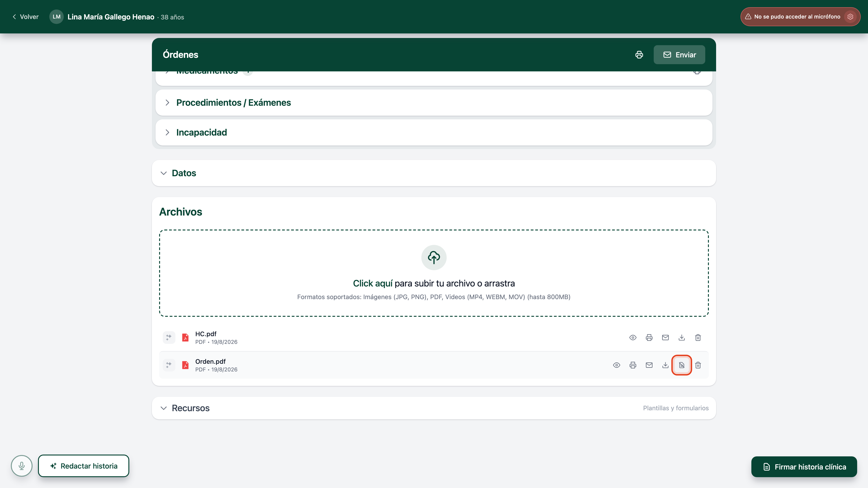Click Redactar historia button
Image resolution: width=868 pixels, height=488 pixels.
84,466
